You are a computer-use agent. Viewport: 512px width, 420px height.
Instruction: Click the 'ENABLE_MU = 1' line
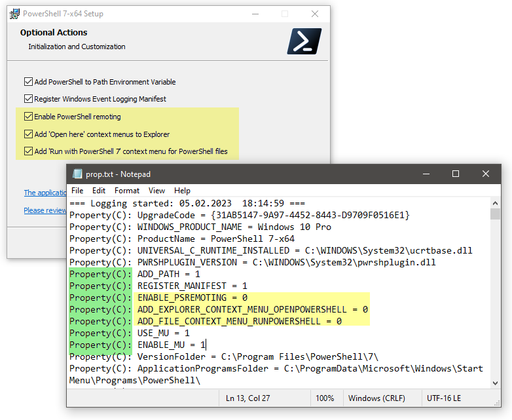pyautogui.click(x=137, y=345)
